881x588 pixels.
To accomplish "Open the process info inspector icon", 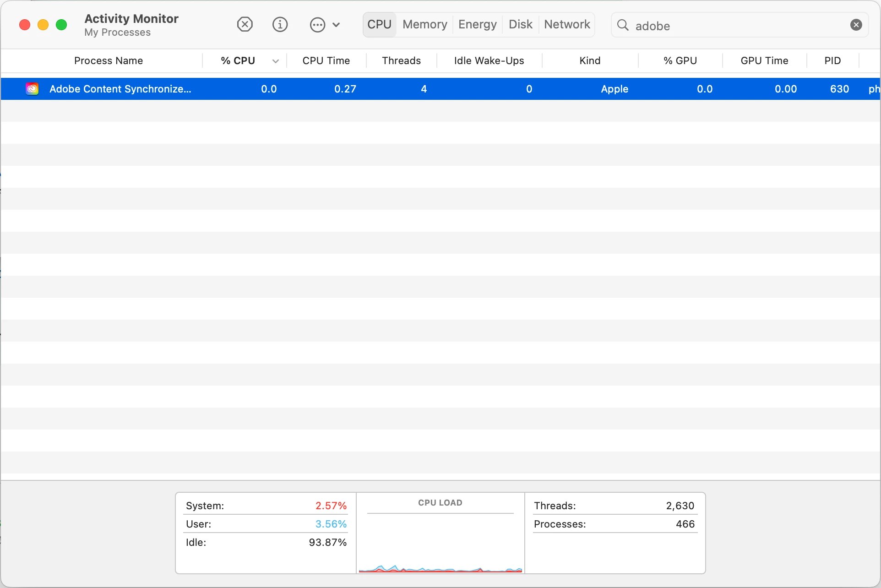I will click(280, 24).
